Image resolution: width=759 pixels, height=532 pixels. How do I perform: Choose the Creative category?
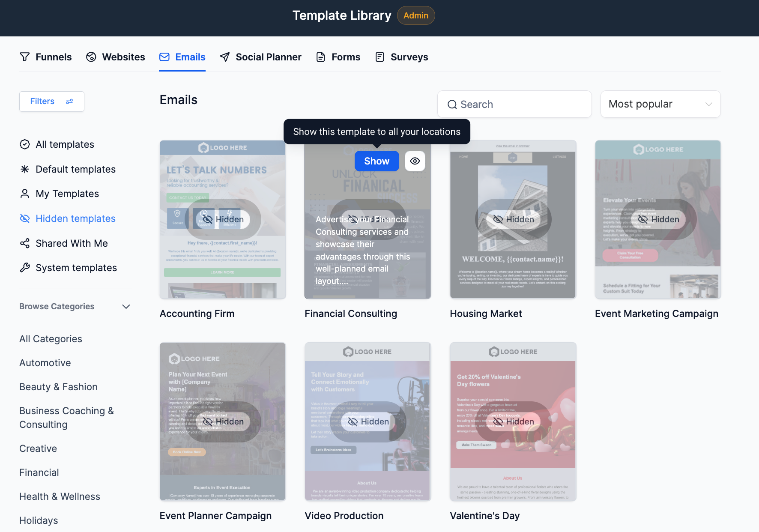pos(38,448)
